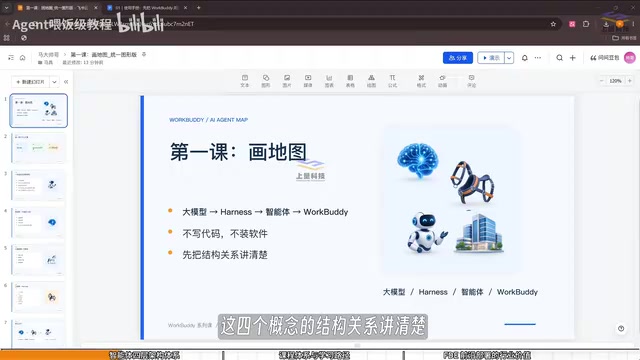Image resolution: width=640 pixels, height=360 pixels.
Task: Toggle the sidebar navigation list icon
Action: click(11, 58)
